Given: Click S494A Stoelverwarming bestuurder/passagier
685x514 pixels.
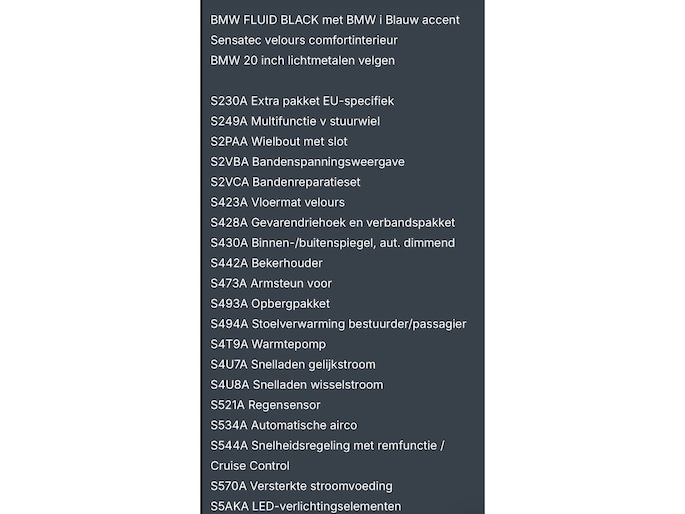Looking at the screenshot, I should tap(338, 324).
